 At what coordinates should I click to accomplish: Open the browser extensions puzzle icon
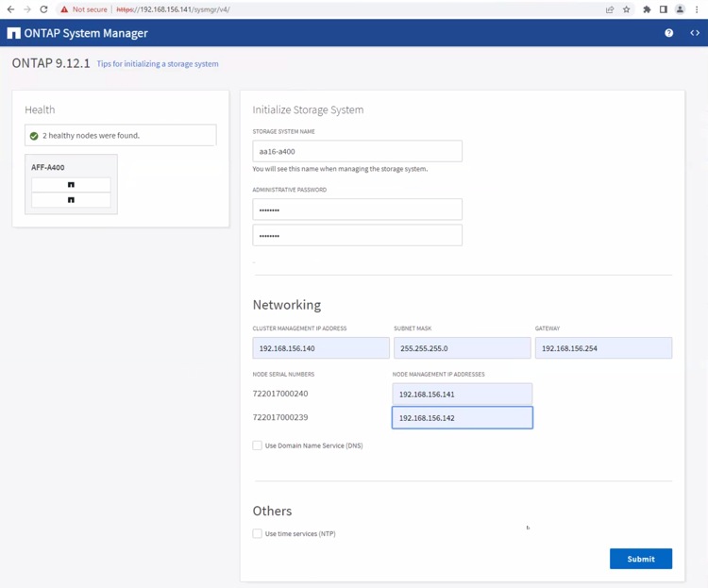click(x=647, y=9)
